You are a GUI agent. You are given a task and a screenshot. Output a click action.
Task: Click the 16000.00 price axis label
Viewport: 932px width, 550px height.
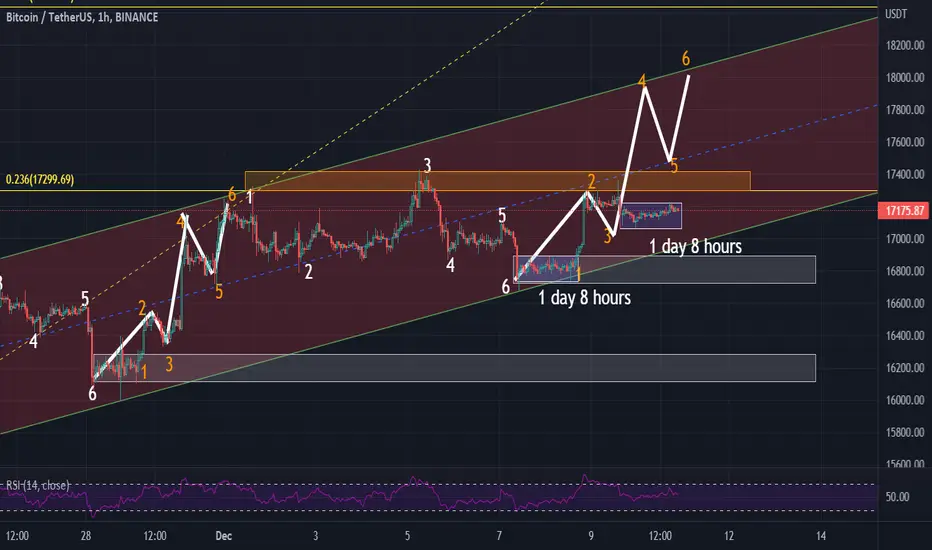[905, 400]
